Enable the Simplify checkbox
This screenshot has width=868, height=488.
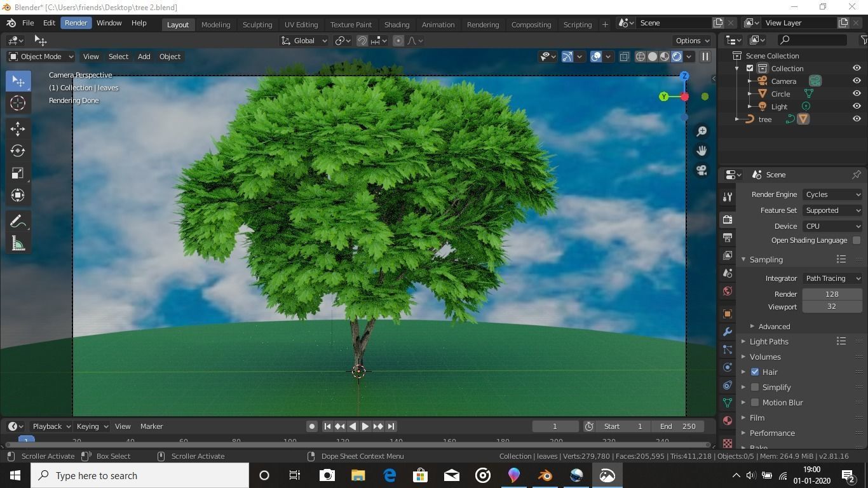pos(755,387)
